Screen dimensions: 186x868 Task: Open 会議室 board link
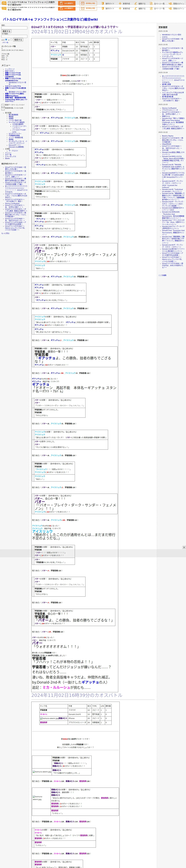coord(11,118)
